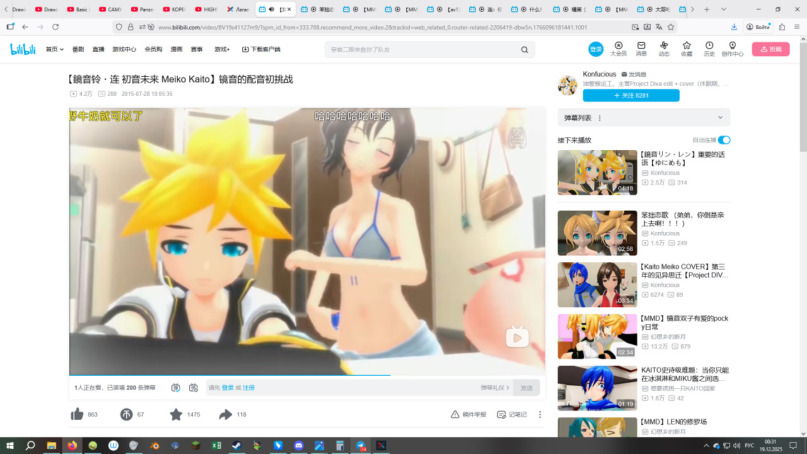Open the 02:58 related video thumbnail
The image size is (807, 454).
[x=597, y=233]
